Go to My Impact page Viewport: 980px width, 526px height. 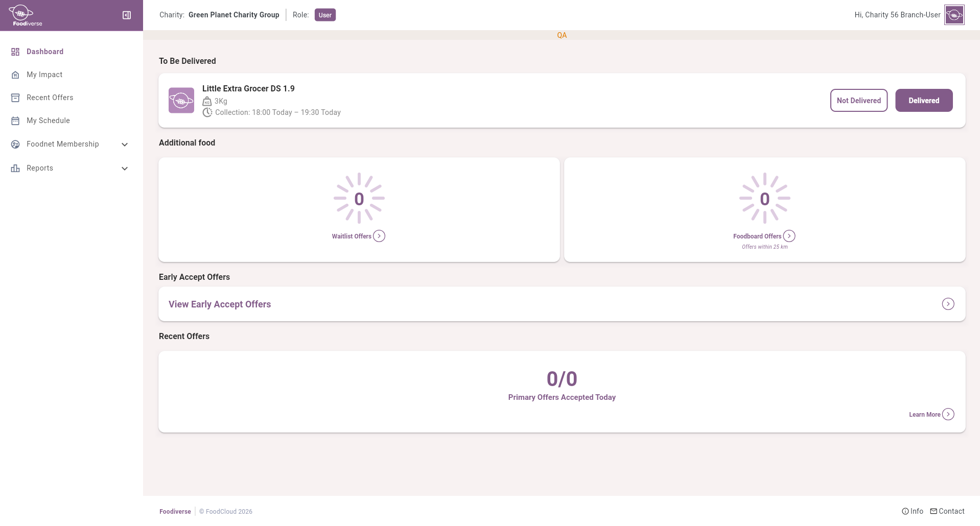(x=44, y=75)
